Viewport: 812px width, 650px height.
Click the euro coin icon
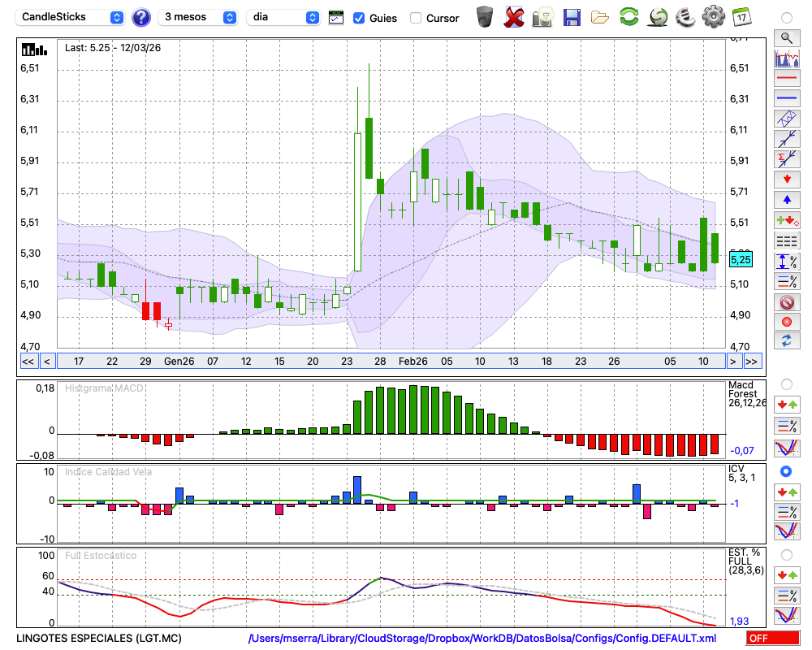pyautogui.click(x=685, y=16)
